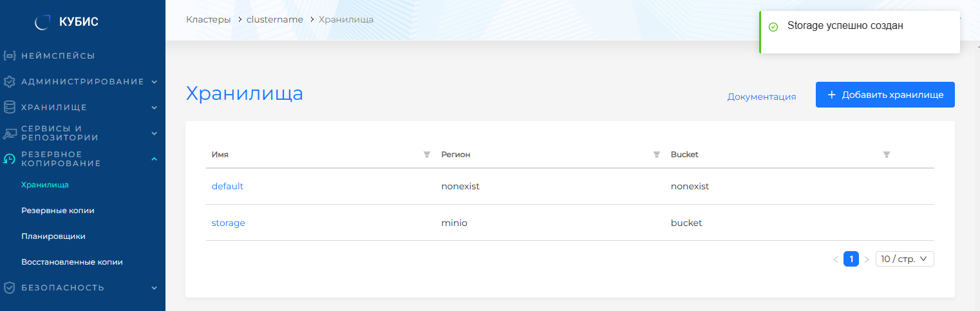Open the 10 / стр. page size dropdown
The width and height of the screenshot is (980, 311).
[904, 259]
